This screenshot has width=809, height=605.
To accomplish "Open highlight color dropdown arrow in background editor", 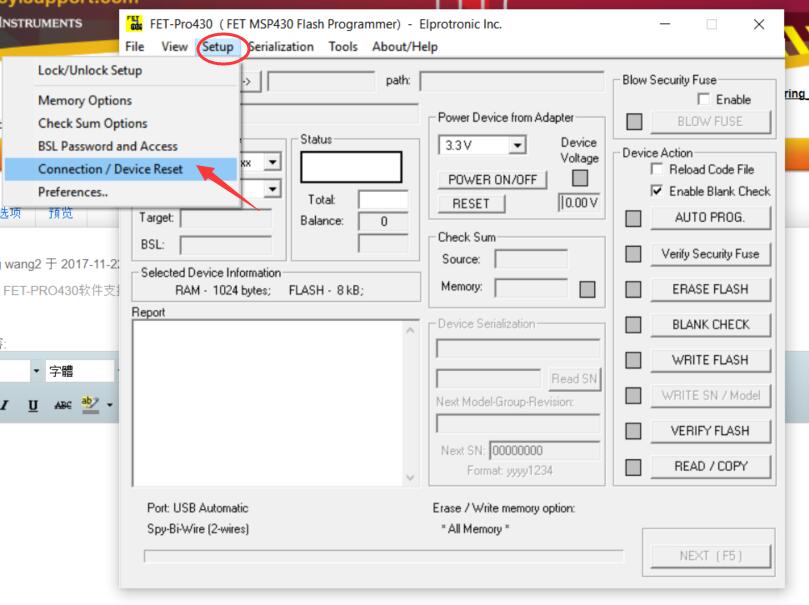I will coord(109,405).
